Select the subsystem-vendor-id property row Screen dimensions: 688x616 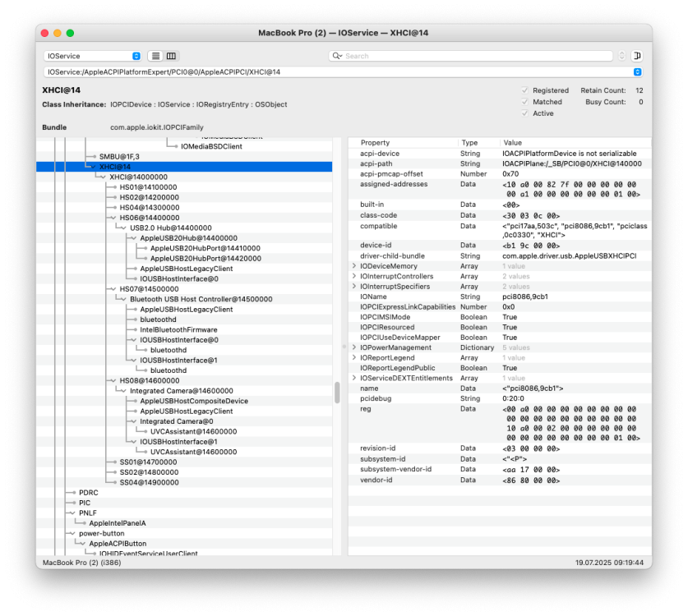click(500, 469)
